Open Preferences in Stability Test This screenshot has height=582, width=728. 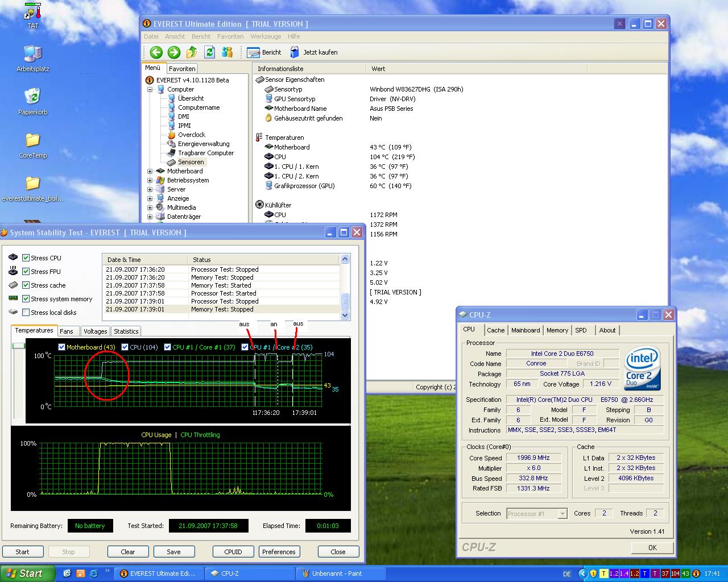[x=279, y=552]
